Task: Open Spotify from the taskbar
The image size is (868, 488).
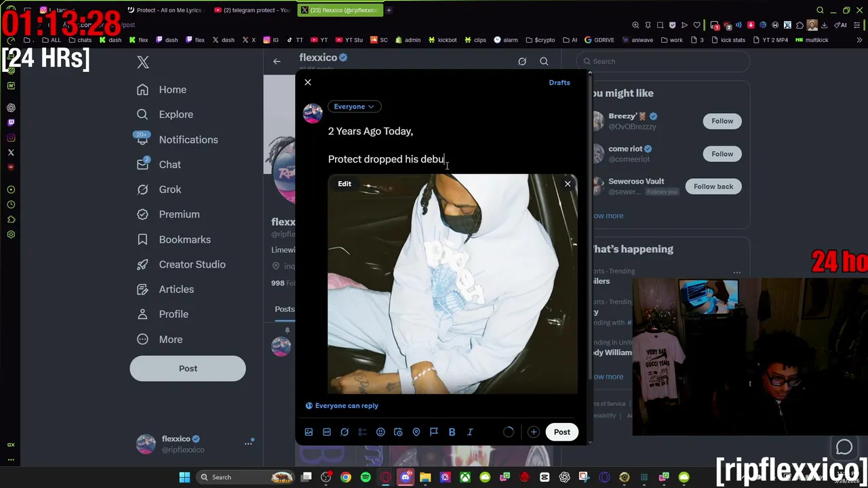Action: tap(366, 477)
